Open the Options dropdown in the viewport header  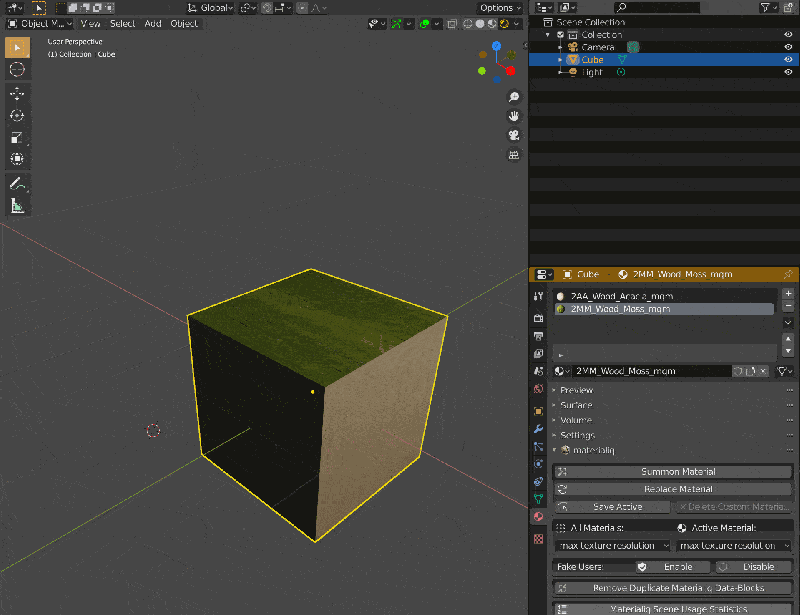pos(500,8)
